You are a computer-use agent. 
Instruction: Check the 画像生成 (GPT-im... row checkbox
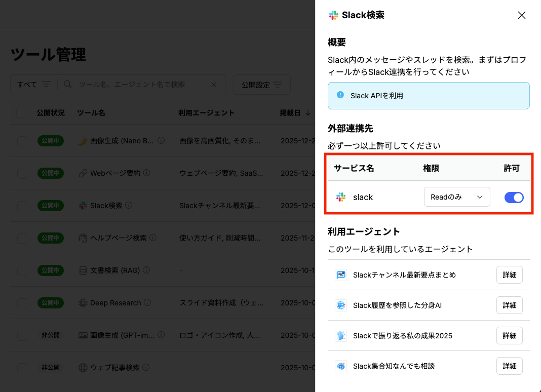tap(22, 335)
